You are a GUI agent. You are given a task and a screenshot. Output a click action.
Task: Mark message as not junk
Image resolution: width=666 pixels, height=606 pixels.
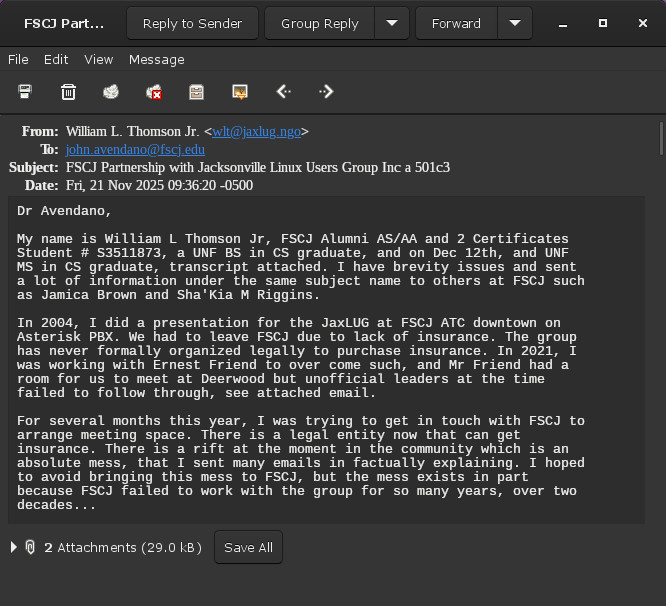tap(154, 92)
